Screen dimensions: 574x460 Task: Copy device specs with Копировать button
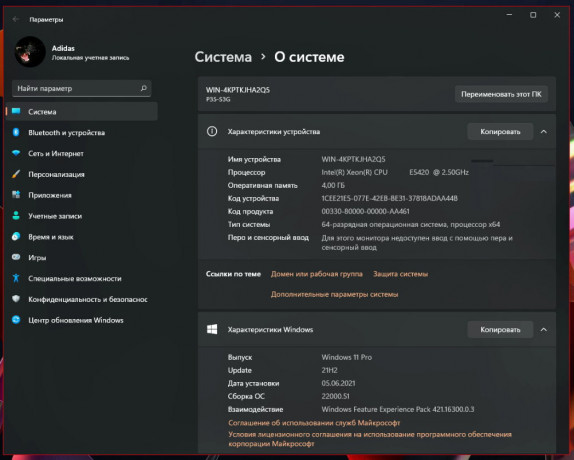click(x=500, y=132)
